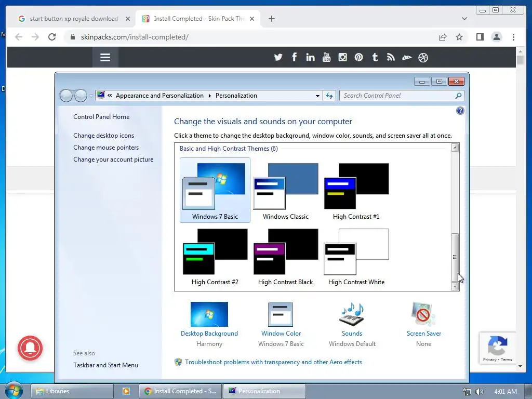Bookmark this page with the star icon
This screenshot has height=399, width=532.
click(x=459, y=37)
